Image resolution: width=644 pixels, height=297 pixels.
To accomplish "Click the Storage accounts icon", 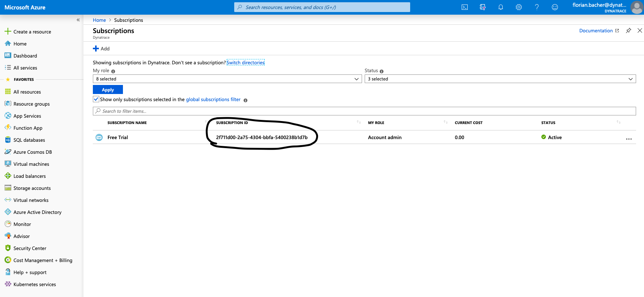I will (x=8, y=188).
